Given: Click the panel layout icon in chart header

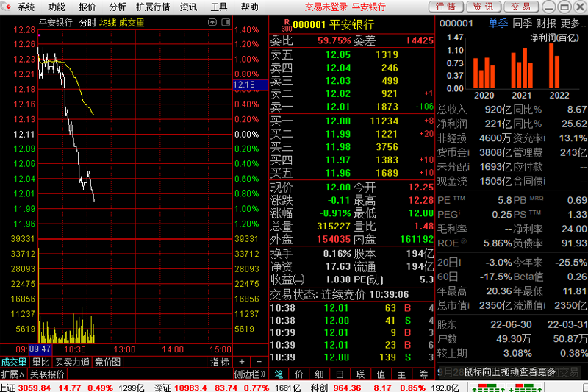Looking at the screenshot, I should coord(226,23).
